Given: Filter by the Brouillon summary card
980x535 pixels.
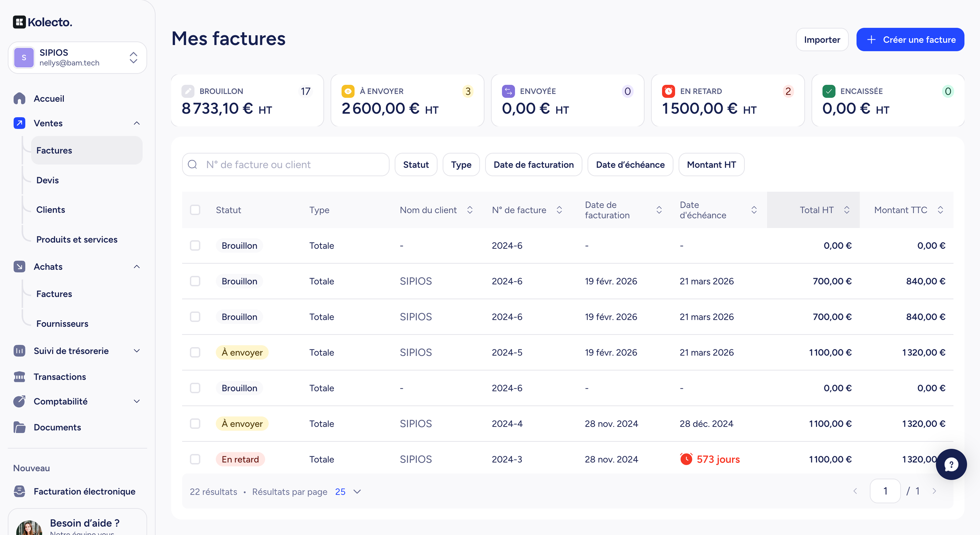Looking at the screenshot, I should [247, 100].
